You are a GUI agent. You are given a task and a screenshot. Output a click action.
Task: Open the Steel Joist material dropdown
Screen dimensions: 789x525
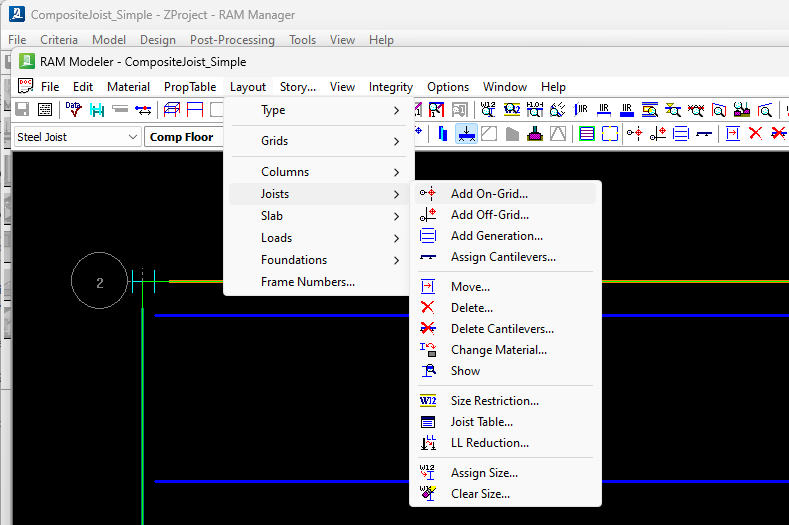click(x=133, y=137)
